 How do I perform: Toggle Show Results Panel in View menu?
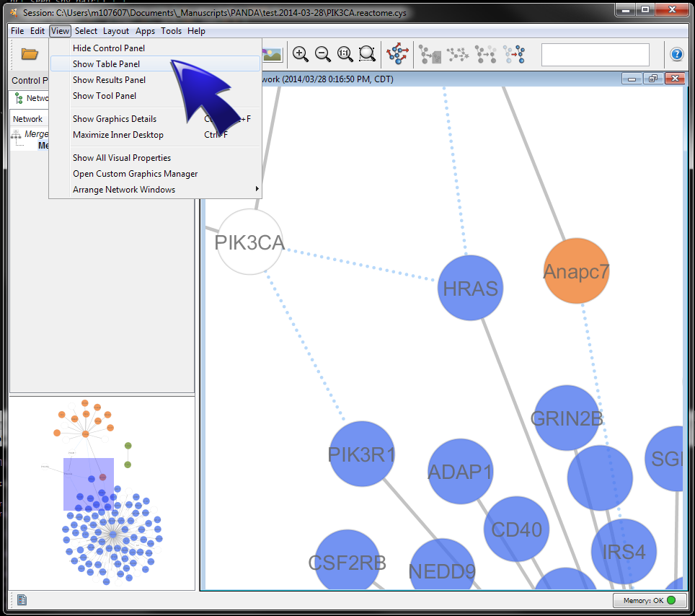pos(109,80)
